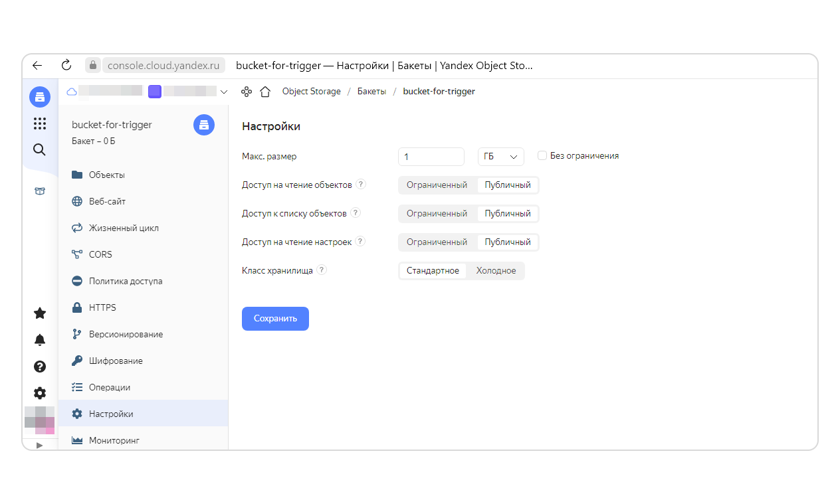Go to home via house icon
The image size is (840, 504).
point(265,92)
